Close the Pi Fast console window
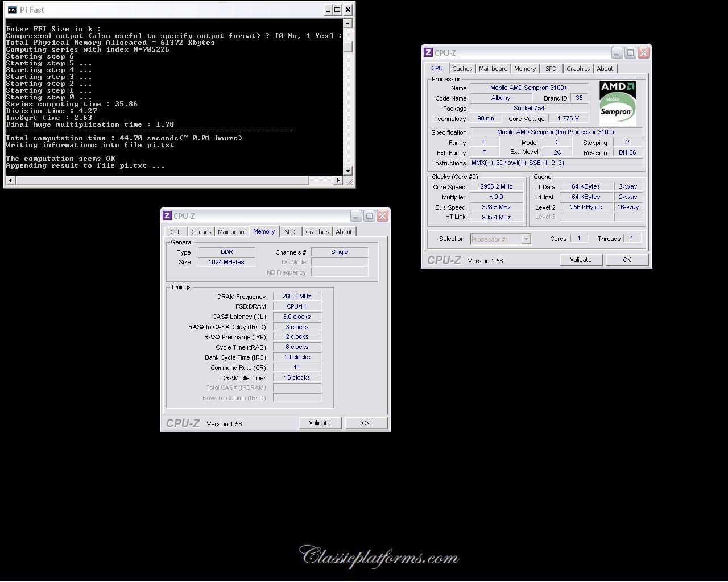The image size is (728, 582). [x=348, y=10]
